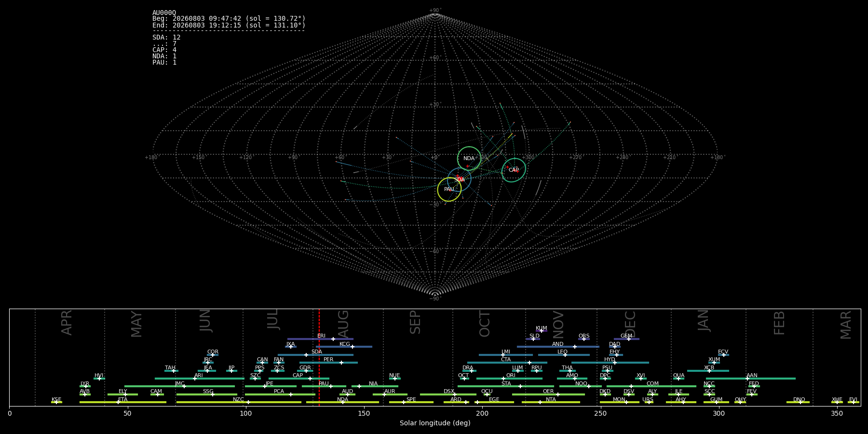
Task: Click the NDA radiant circle on sky map
Action: 469,159
